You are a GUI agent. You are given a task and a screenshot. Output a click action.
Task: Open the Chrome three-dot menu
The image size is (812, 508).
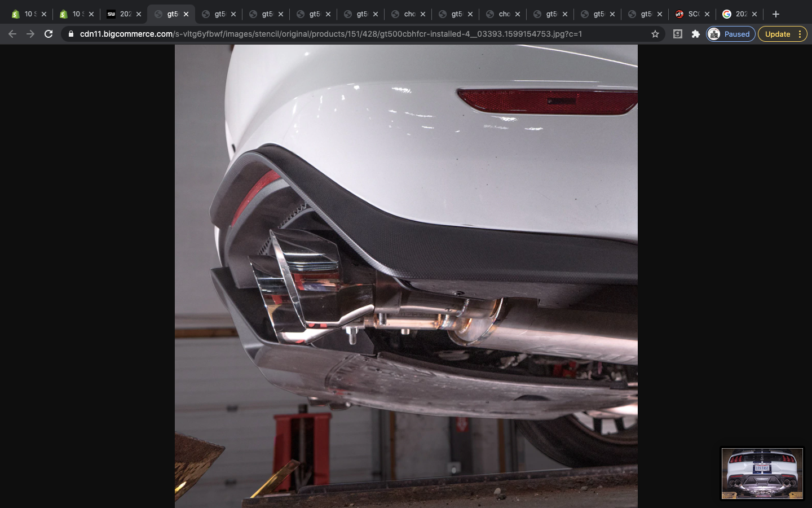tap(800, 34)
